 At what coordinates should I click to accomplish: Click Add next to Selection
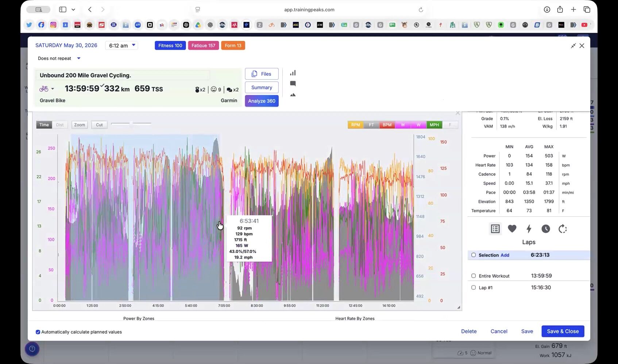click(505, 255)
